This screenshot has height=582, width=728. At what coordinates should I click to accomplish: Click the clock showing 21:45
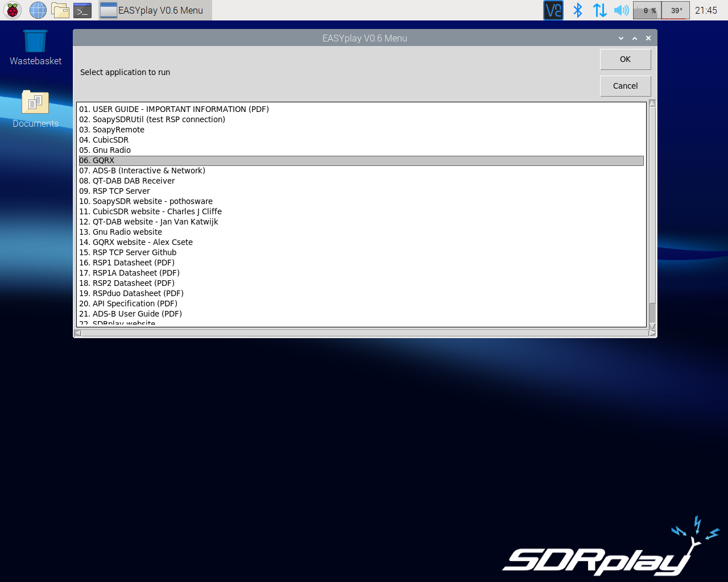706,10
